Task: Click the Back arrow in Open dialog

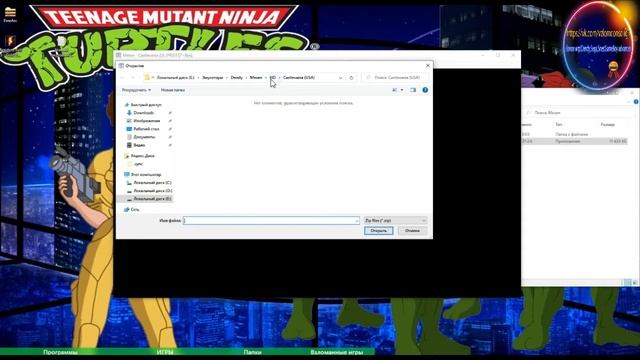Action: pos(122,78)
